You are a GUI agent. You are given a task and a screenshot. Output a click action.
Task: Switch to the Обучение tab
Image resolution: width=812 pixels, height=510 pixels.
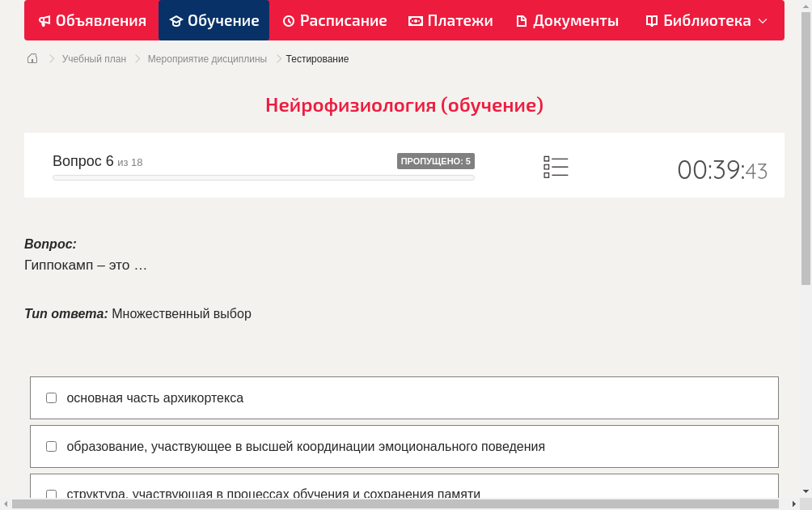pyautogui.click(x=214, y=20)
